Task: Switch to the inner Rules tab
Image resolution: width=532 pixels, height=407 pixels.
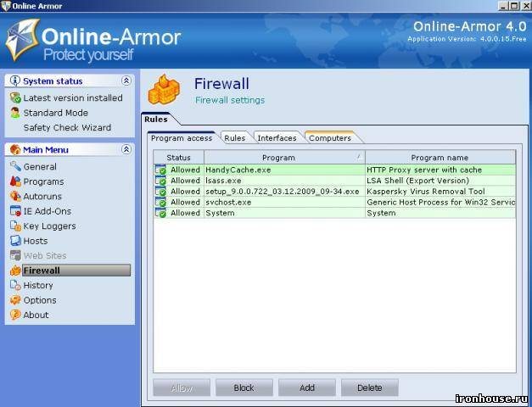Action: pyautogui.click(x=235, y=138)
